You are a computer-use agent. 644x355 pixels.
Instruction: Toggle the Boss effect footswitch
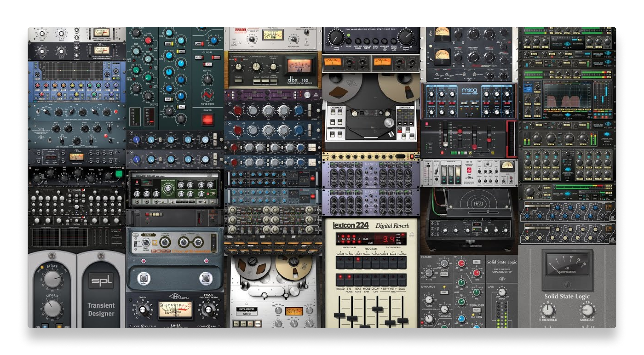click(144, 278)
